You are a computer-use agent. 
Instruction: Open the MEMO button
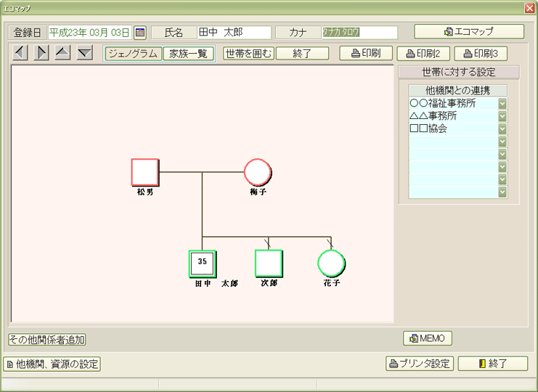428,338
